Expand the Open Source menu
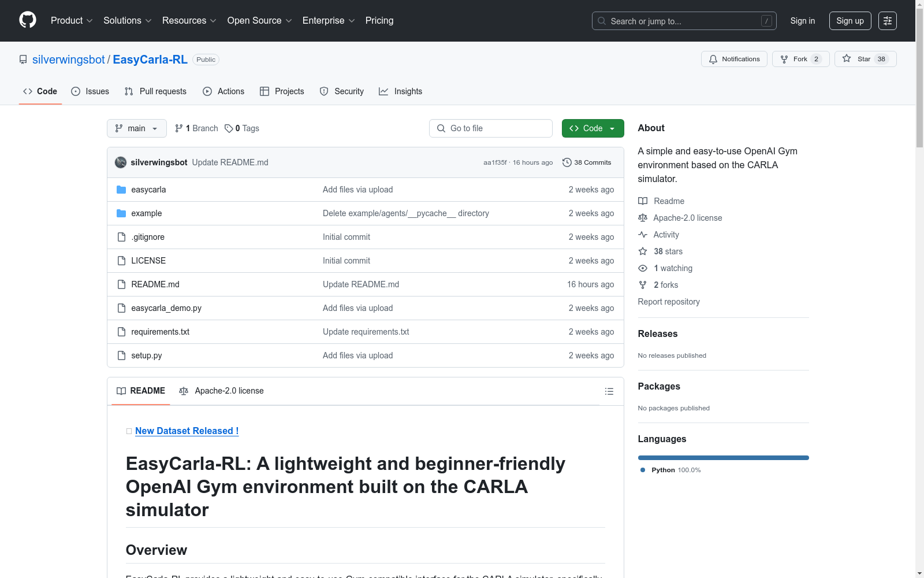 point(260,21)
